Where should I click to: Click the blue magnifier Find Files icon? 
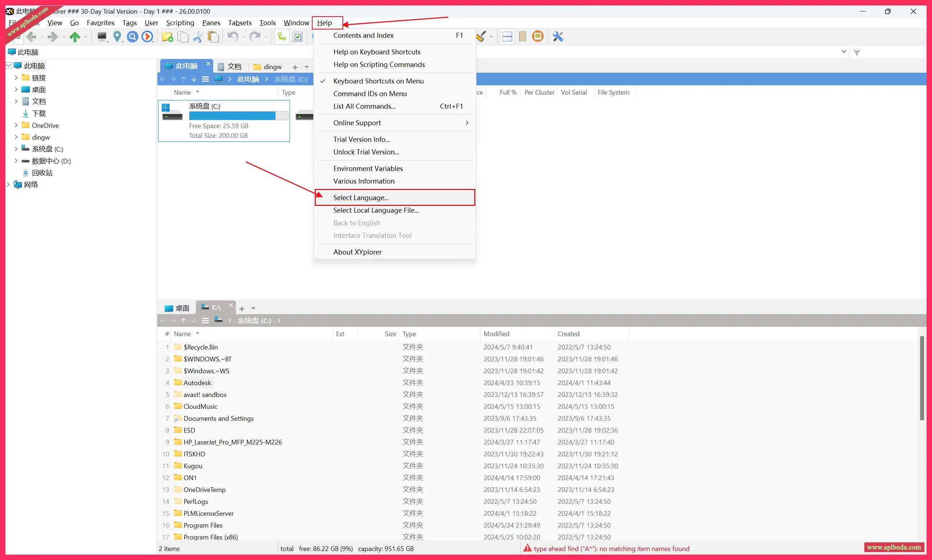(132, 37)
